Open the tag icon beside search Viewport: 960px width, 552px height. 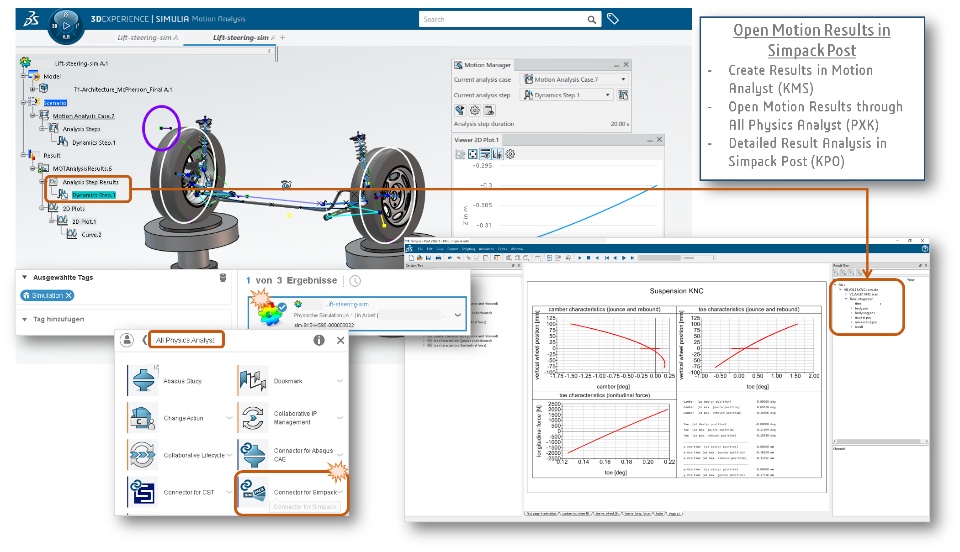point(613,19)
